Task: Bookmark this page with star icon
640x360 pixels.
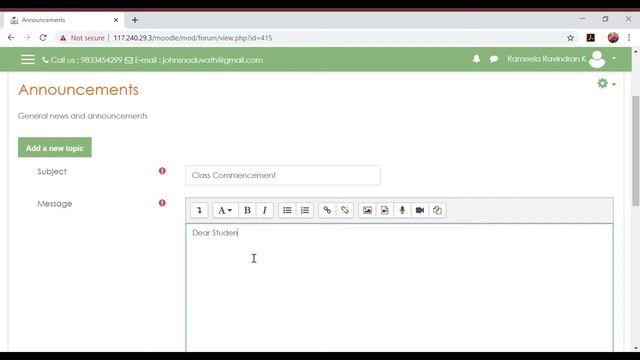Action: (570, 38)
